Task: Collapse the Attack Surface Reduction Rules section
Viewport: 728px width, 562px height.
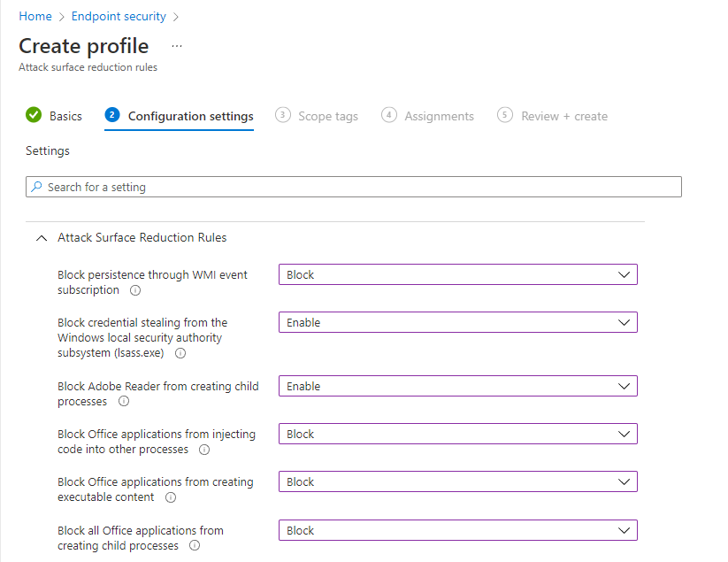Action: (42, 238)
